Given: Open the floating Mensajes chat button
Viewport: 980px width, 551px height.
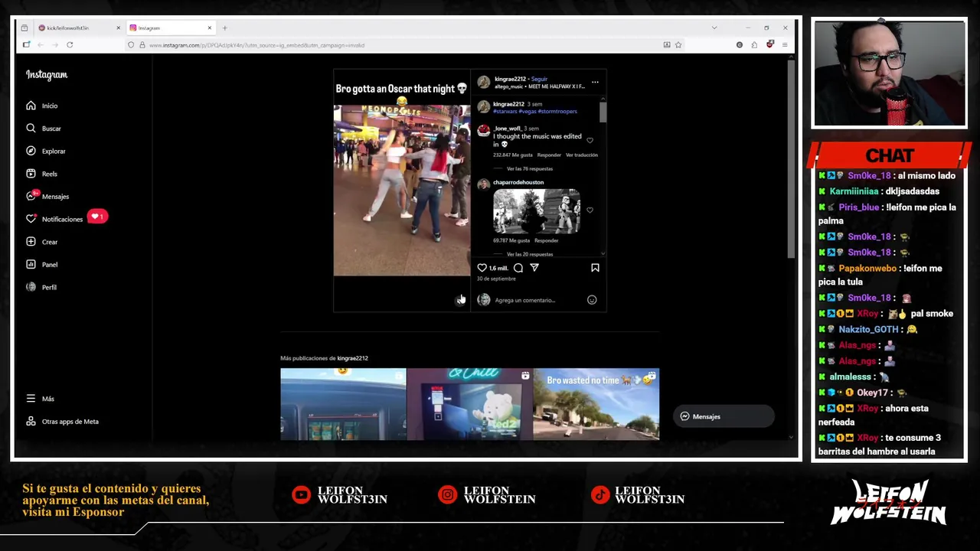Looking at the screenshot, I should (723, 416).
